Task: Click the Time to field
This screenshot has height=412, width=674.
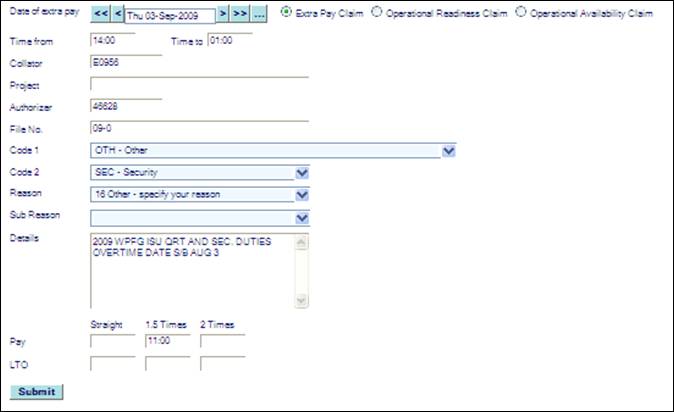Action: (x=229, y=41)
